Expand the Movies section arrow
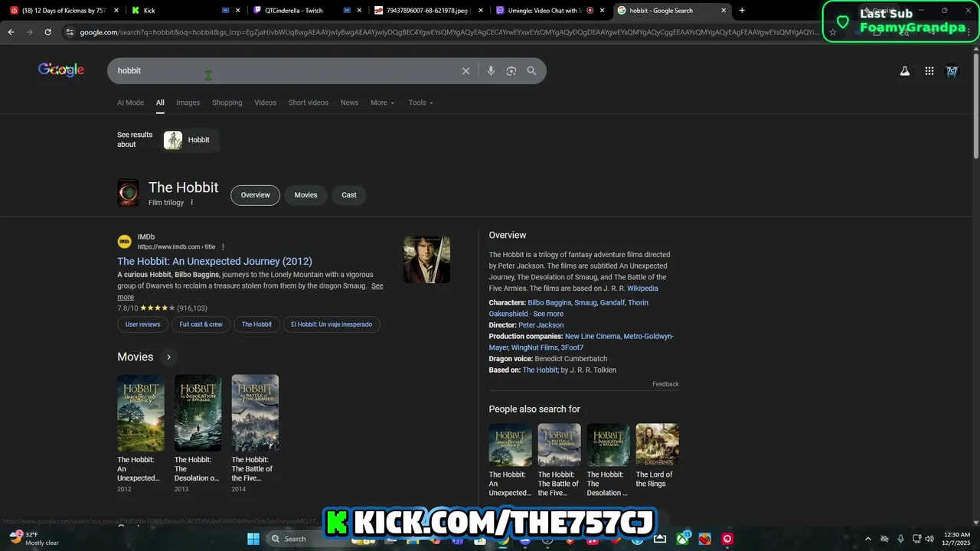980x551 pixels. point(168,357)
